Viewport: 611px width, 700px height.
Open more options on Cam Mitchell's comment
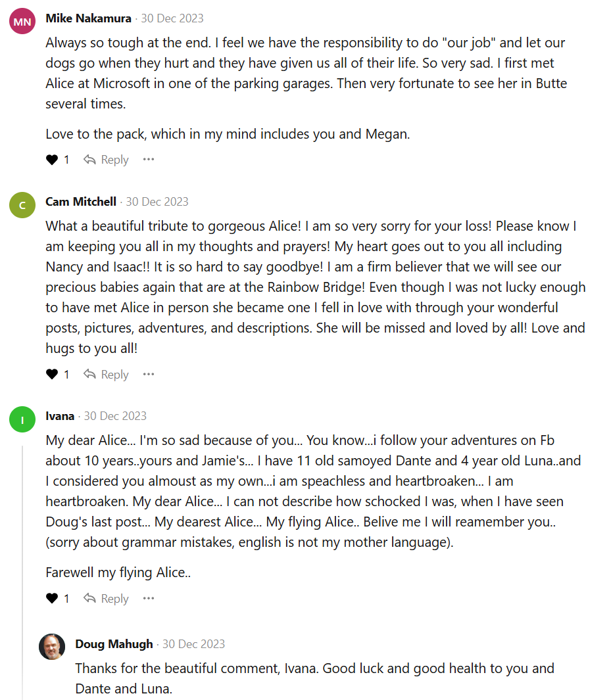[149, 375]
